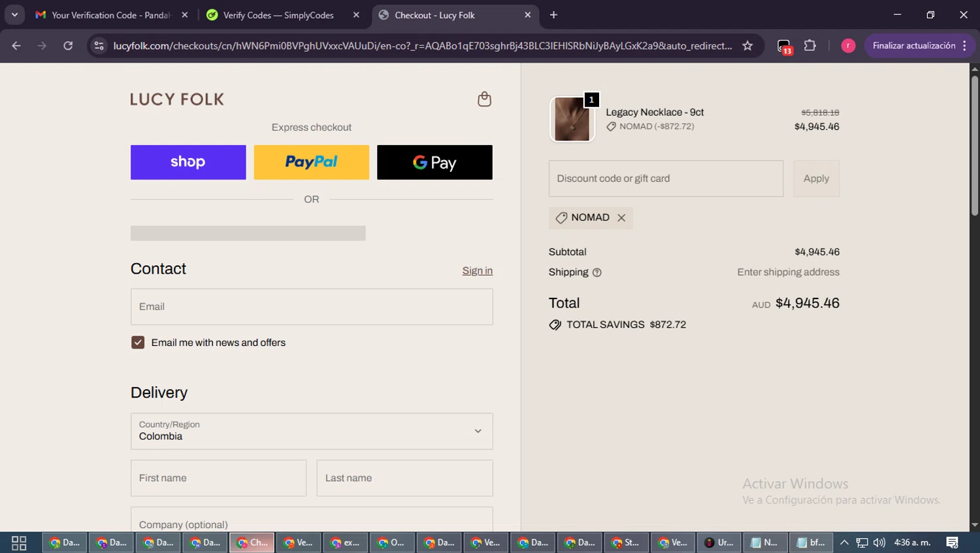Click the Enter shipping address text

coord(788,272)
